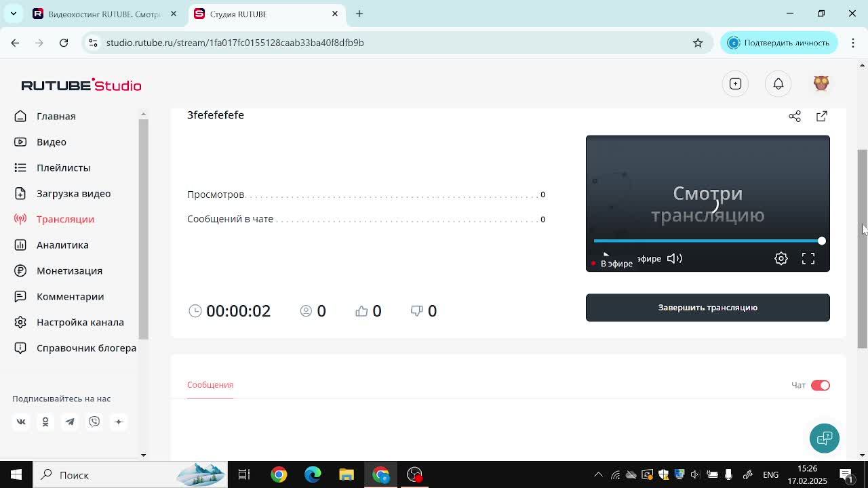The image size is (868, 488).
Task: Open the Telegram social link icon
Action: pyautogui.click(x=70, y=422)
